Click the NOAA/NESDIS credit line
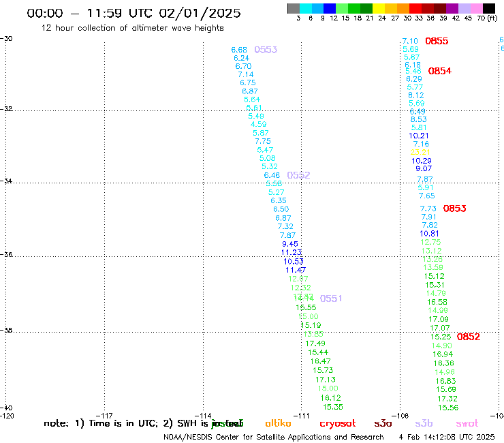 pyautogui.click(x=274, y=438)
